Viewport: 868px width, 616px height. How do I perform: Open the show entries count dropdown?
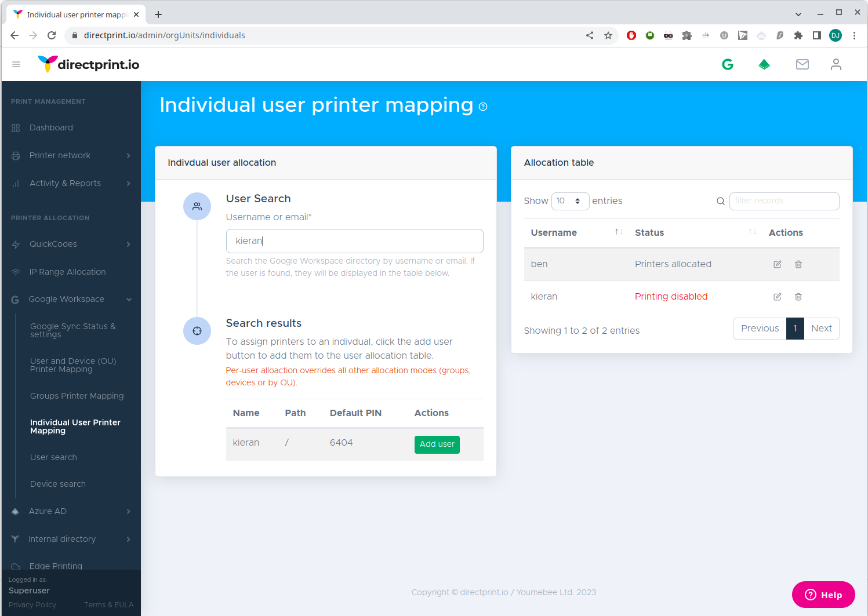pos(570,201)
